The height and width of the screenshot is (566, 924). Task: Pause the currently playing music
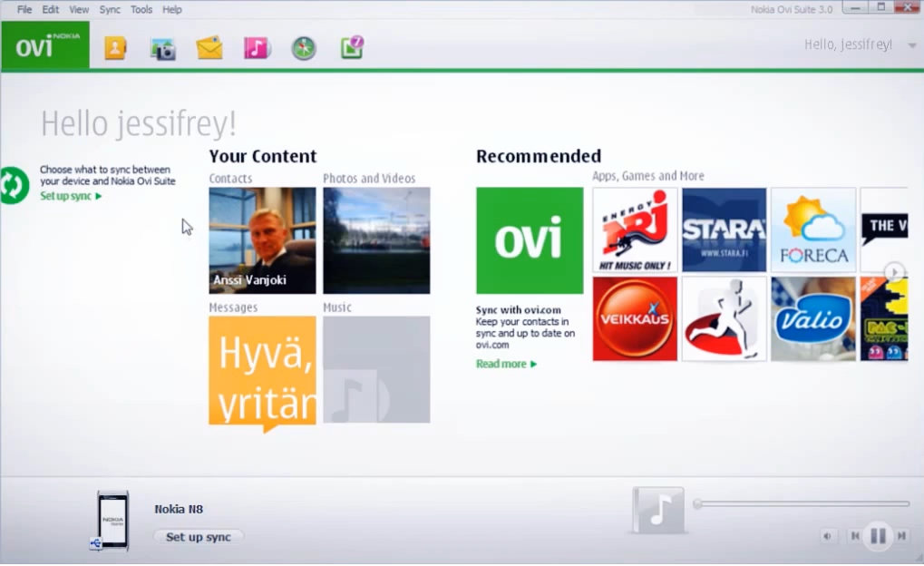[x=877, y=536]
